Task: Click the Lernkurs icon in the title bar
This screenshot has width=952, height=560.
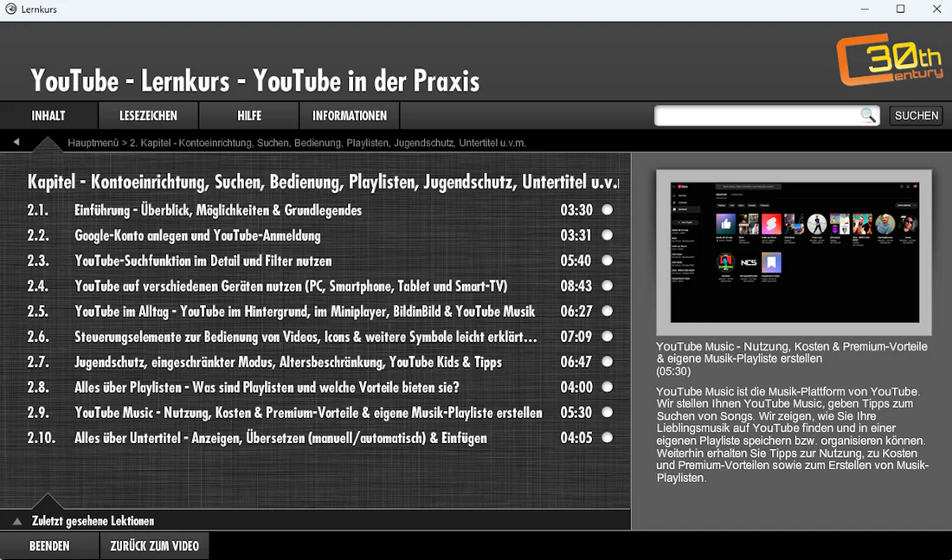Action: (11, 9)
